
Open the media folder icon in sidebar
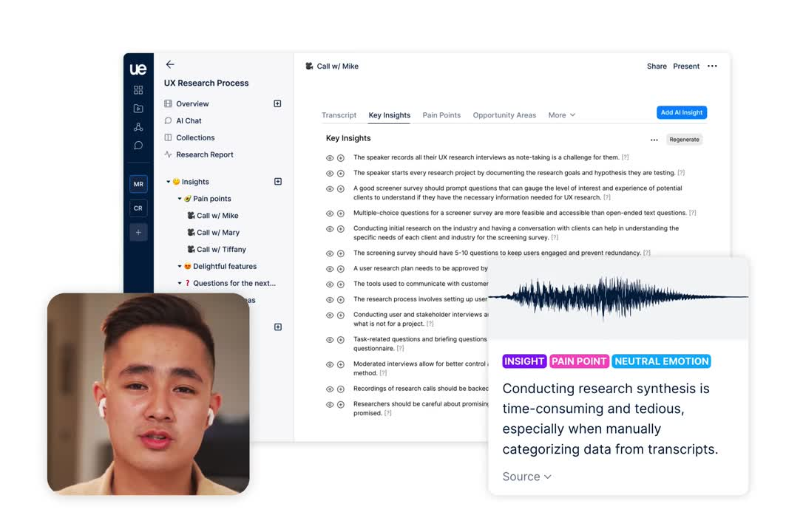(x=138, y=109)
